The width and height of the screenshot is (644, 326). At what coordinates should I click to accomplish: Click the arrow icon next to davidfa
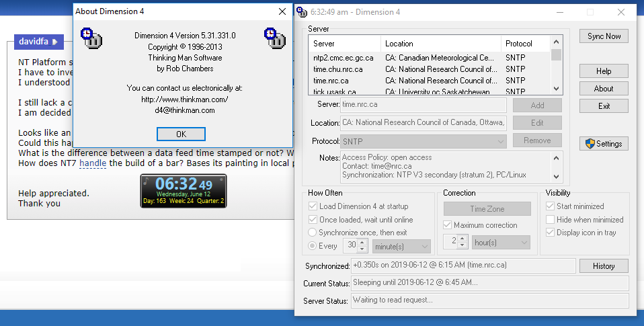click(55, 42)
